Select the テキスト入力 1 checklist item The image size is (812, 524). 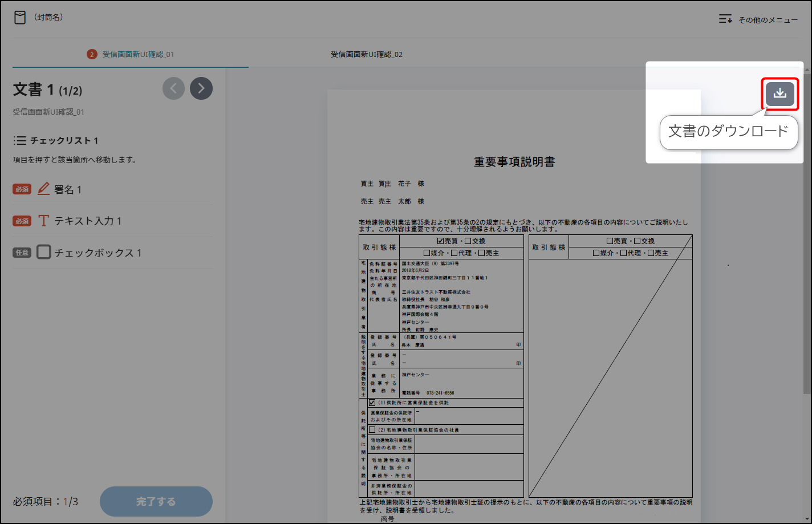(x=88, y=221)
